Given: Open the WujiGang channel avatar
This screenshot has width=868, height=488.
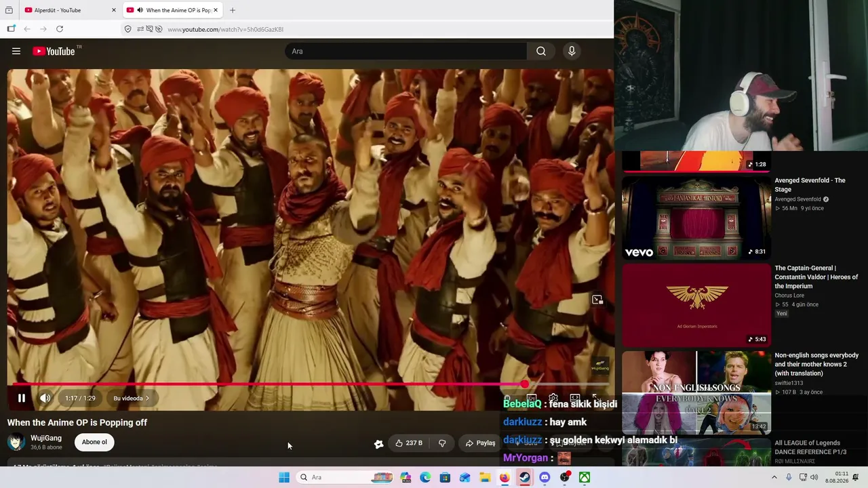Looking at the screenshot, I should click(x=16, y=443).
